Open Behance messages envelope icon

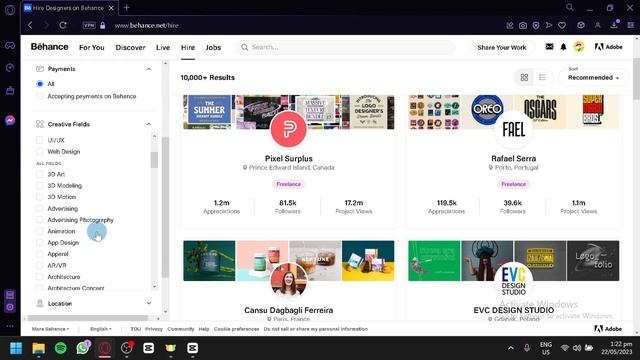[x=549, y=47]
